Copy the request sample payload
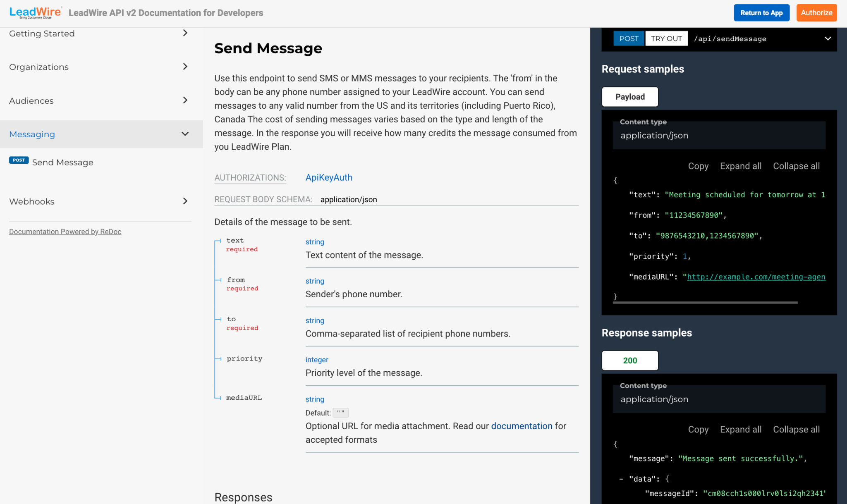Screen dimensions: 847x504 (698, 166)
